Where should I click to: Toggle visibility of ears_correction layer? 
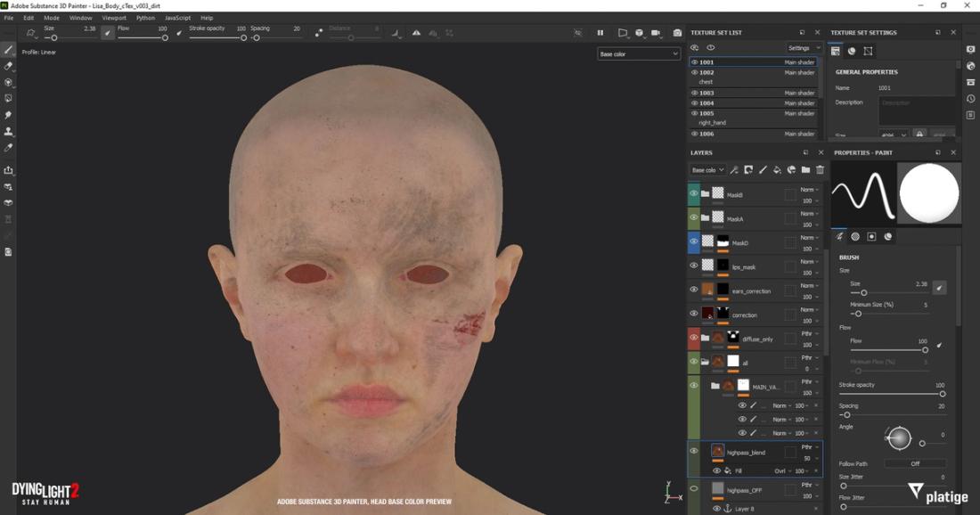694,290
